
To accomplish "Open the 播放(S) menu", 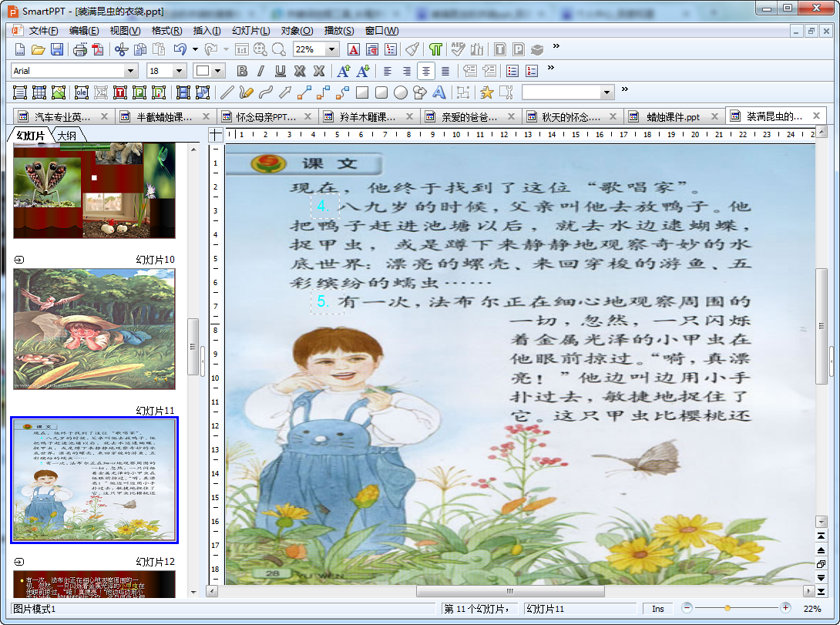I will pyautogui.click(x=338, y=31).
